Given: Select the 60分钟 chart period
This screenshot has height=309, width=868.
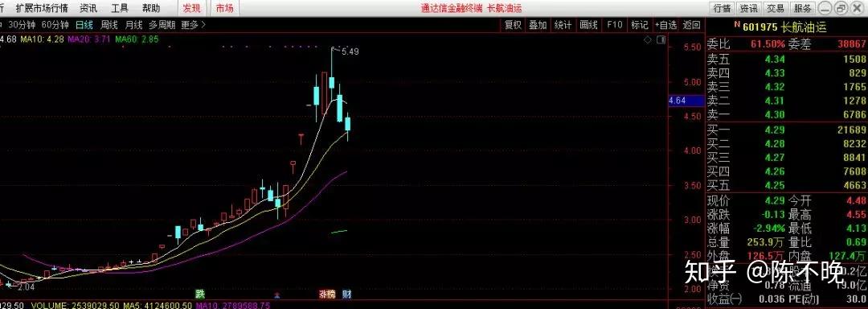Looking at the screenshot, I should [x=55, y=25].
